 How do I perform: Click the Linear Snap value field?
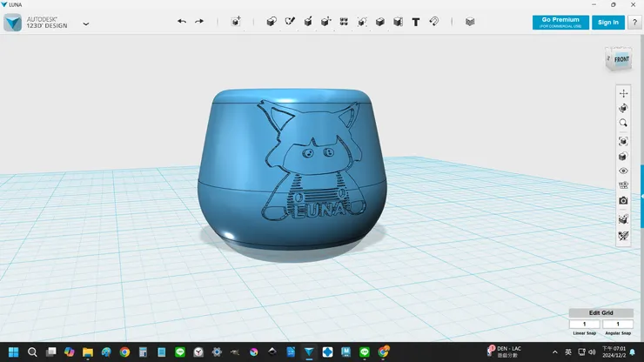[585, 325]
